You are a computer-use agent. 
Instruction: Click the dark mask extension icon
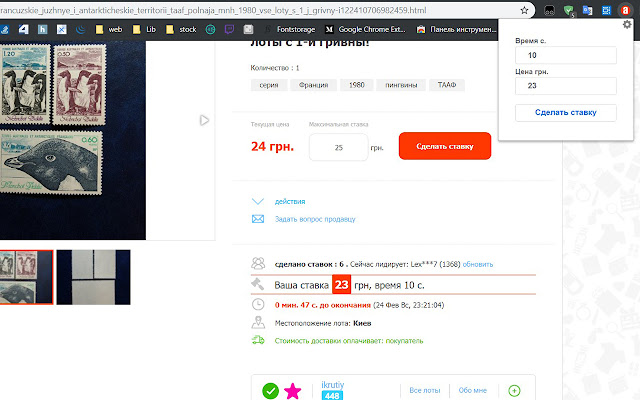tap(549, 11)
